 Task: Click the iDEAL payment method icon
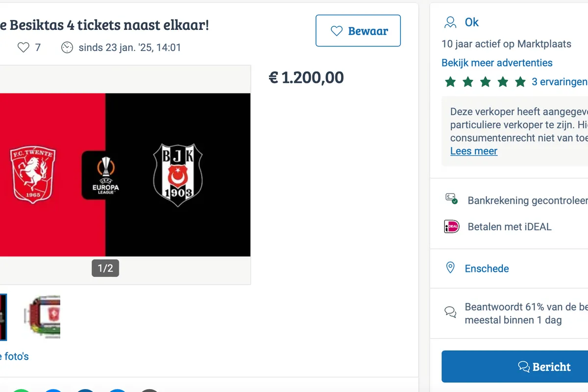click(x=452, y=226)
